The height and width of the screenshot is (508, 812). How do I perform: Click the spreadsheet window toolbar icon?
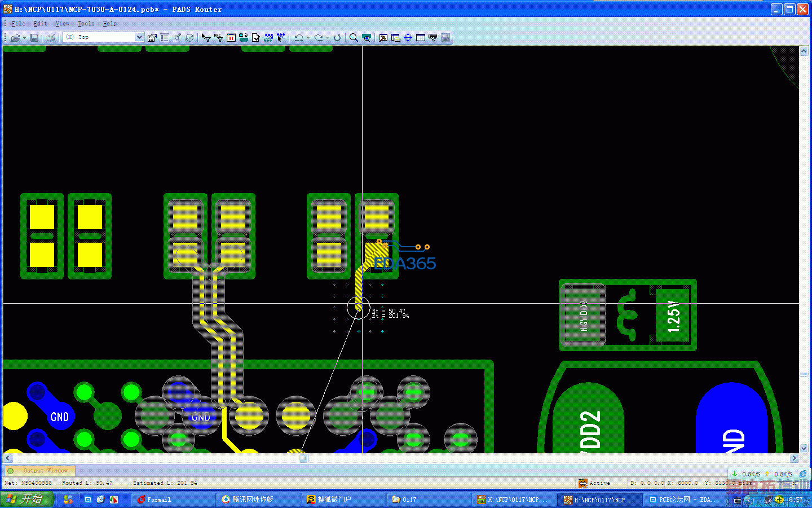[421, 38]
